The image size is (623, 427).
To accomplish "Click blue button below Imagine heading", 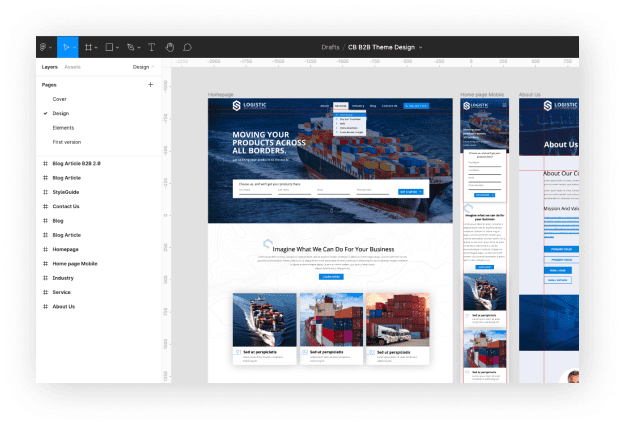I will [331, 277].
